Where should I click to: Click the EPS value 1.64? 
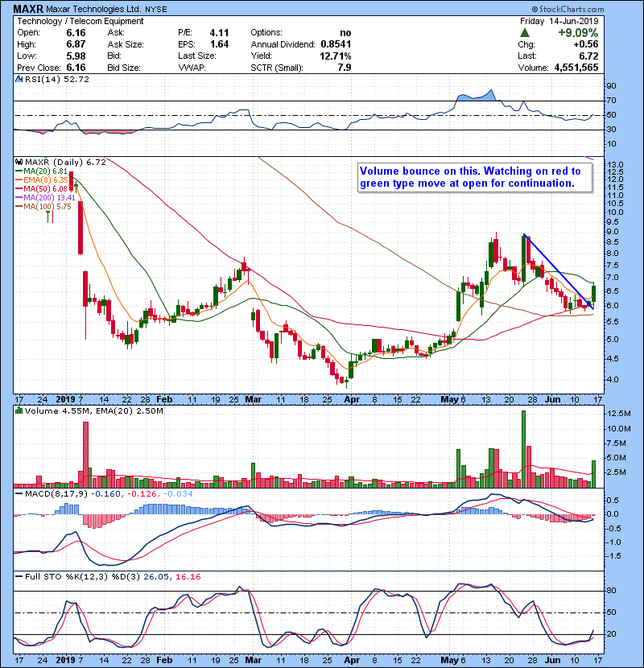pos(219,44)
